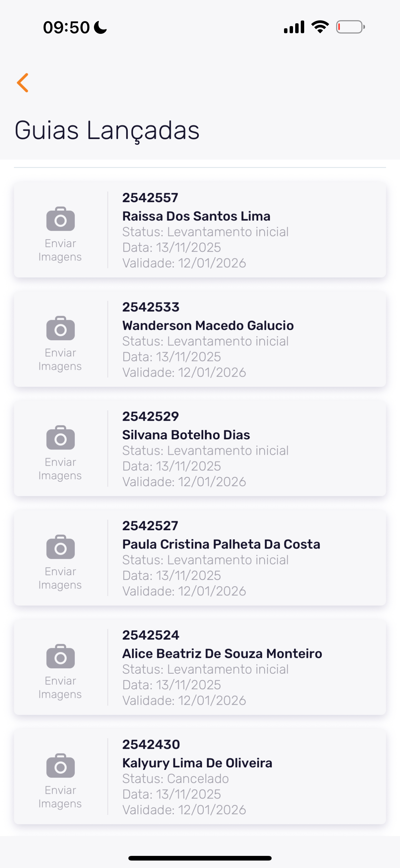
Task: Tap the 09:50 clock in status bar
Action: (x=67, y=27)
